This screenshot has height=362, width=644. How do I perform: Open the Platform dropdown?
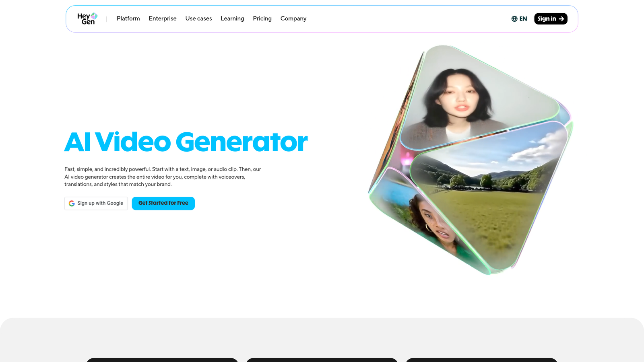coord(128,19)
